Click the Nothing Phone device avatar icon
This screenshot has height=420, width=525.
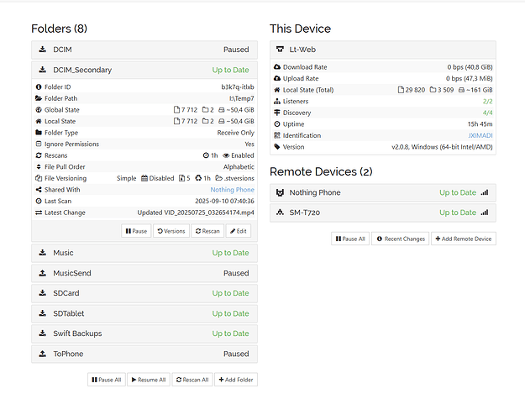[280, 192]
